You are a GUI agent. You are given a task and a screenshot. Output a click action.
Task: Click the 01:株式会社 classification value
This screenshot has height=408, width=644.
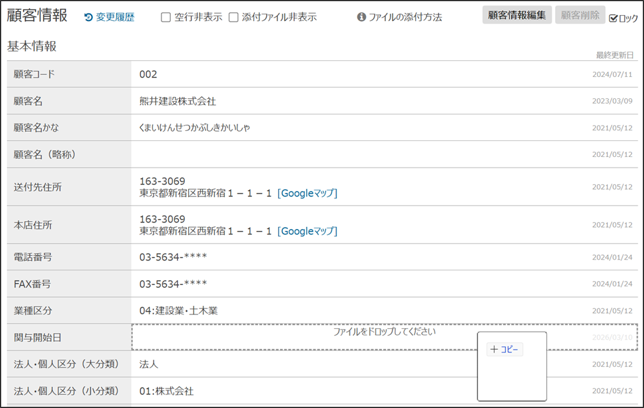pyautogui.click(x=166, y=391)
